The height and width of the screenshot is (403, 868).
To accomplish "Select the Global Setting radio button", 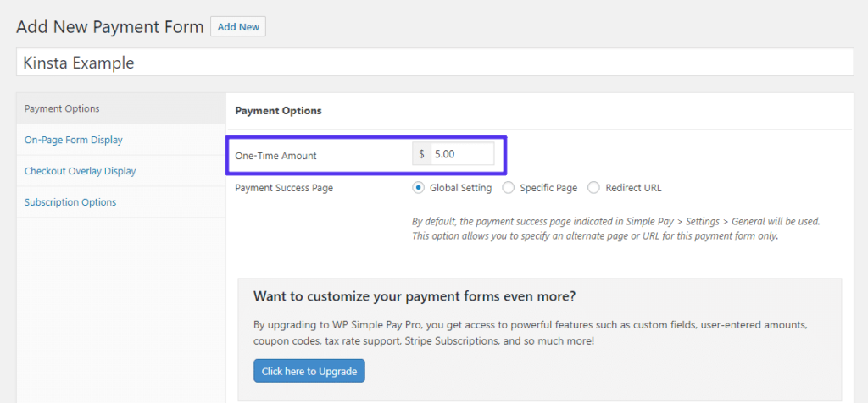I will click(x=418, y=188).
